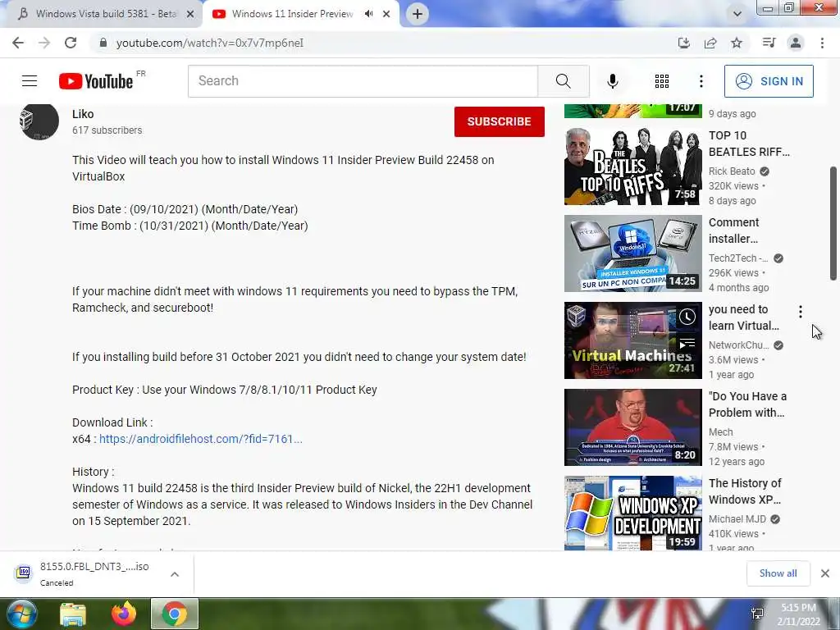Share this page from the address bar
This screenshot has height=630, width=840.
pos(710,43)
